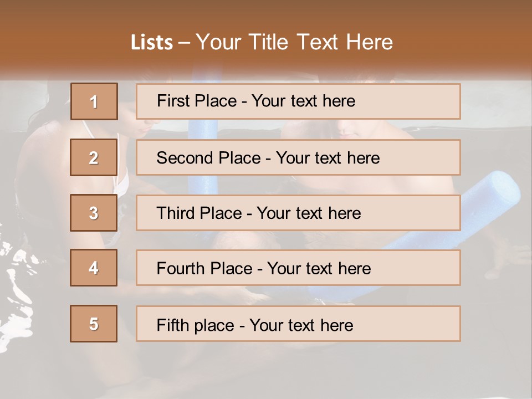Click the number 5 box

coord(94,324)
